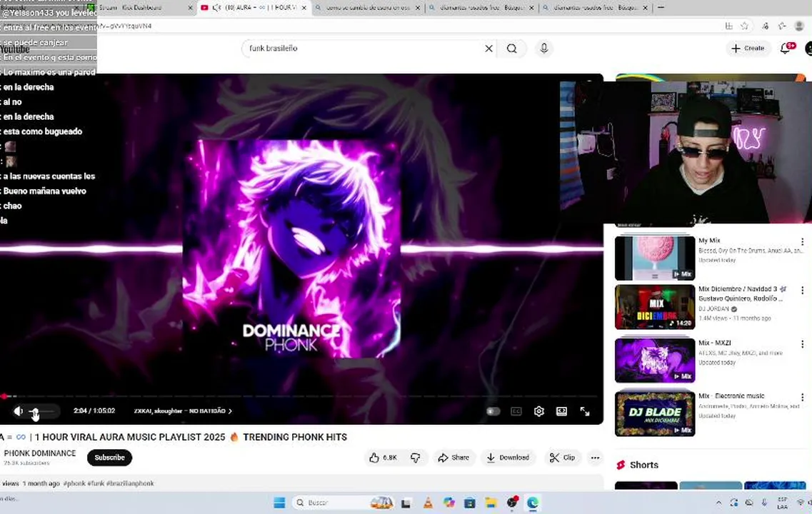The width and height of the screenshot is (812, 514).
Task: Toggle closed captions in the player
Action: coord(516,411)
